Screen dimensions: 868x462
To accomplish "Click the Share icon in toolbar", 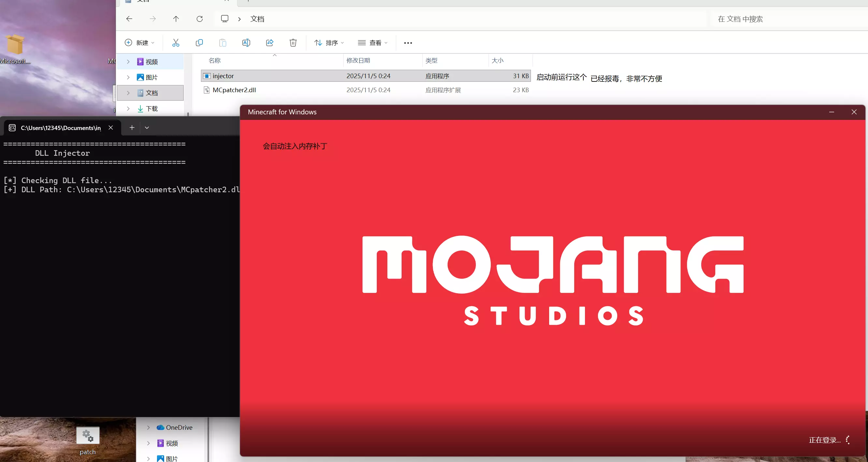I will tap(270, 43).
